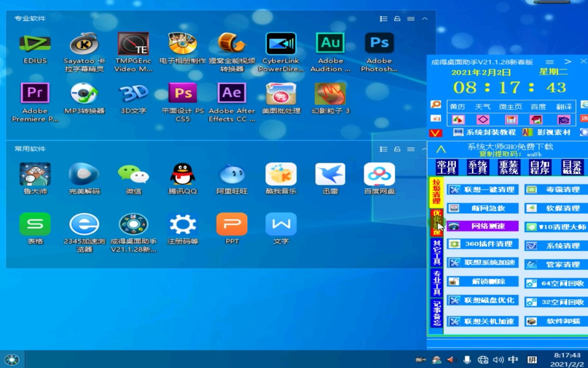
Task: Open 迅雷 download icon
Action: point(330,174)
